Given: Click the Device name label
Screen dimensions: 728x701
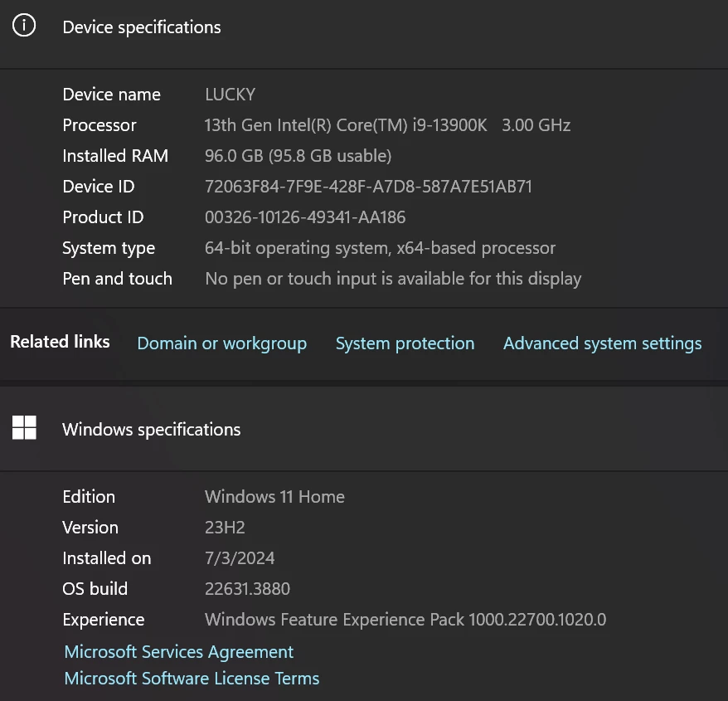Looking at the screenshot, I should (111, 95).
